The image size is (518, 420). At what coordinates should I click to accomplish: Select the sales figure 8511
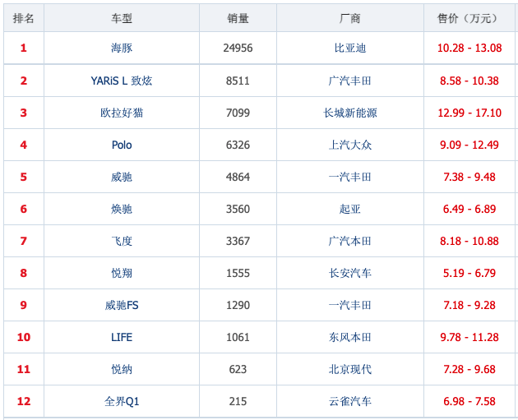click(x=238, y=81)
